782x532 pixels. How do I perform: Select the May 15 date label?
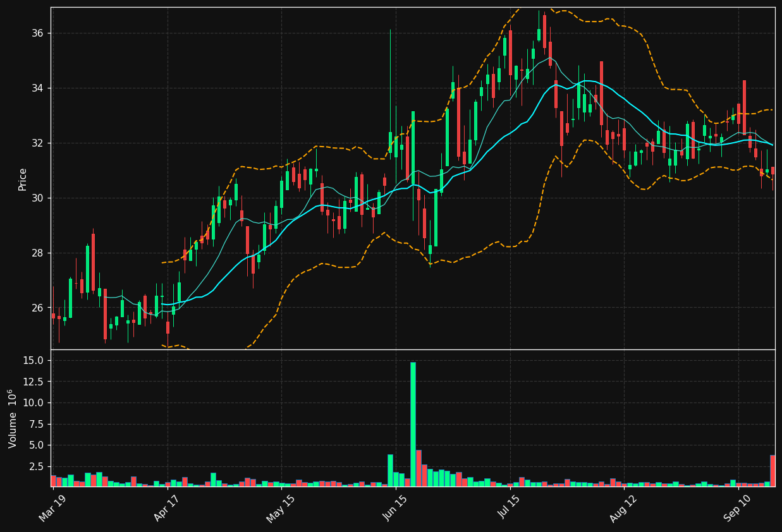click(280, 508)
